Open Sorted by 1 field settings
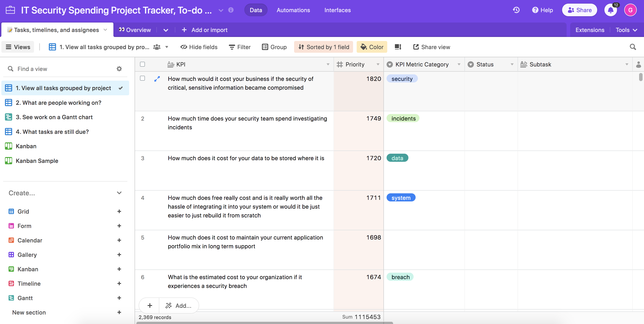This screenshot has width=644, height=324. pyautogui.click(x=324, y=47)
